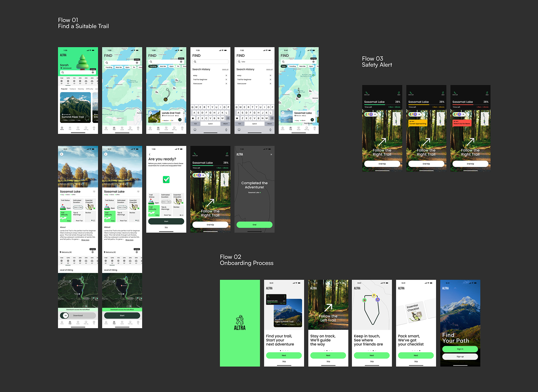Screen dimensions: 538x392
Task: Click 'Sign in' on Find Your Path screen
Action: [x=460, y=349]
